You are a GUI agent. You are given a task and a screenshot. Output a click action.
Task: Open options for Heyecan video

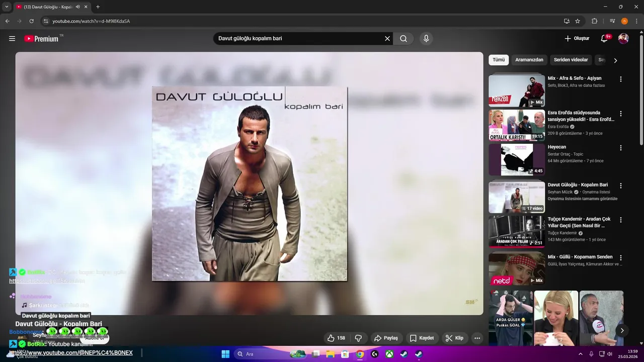tap(620, 148)
